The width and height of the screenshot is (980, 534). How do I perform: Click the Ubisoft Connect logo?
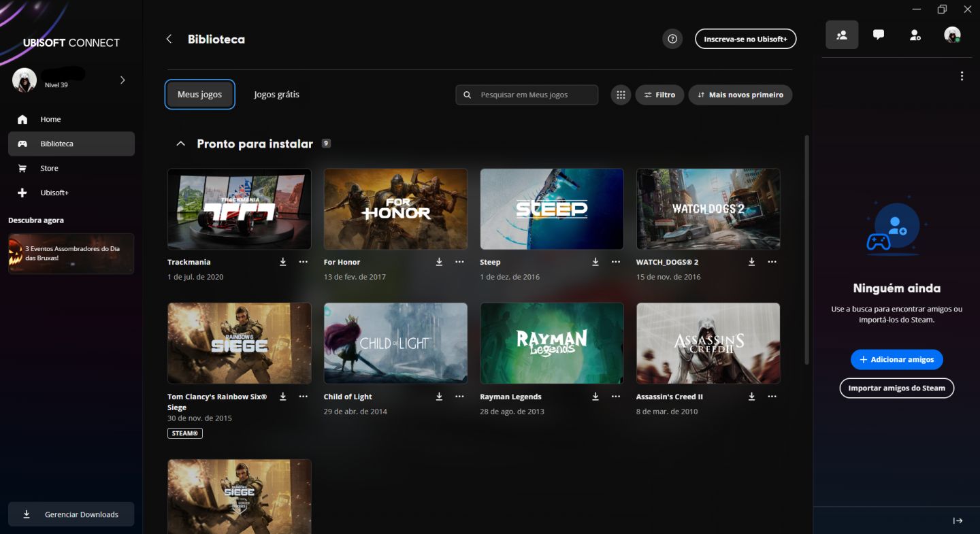[71, 43]
